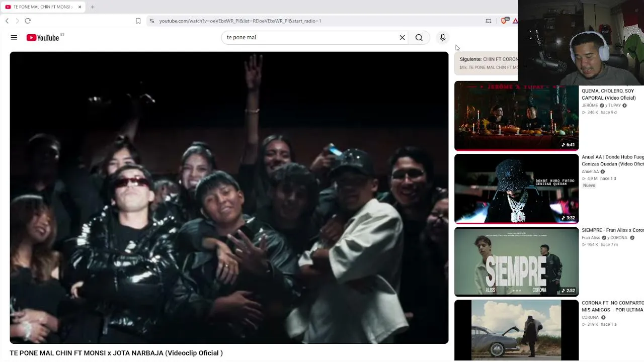This screenshot has height=362, width=644.
Task: Focus the address bar URL
Action: [240, 21]
